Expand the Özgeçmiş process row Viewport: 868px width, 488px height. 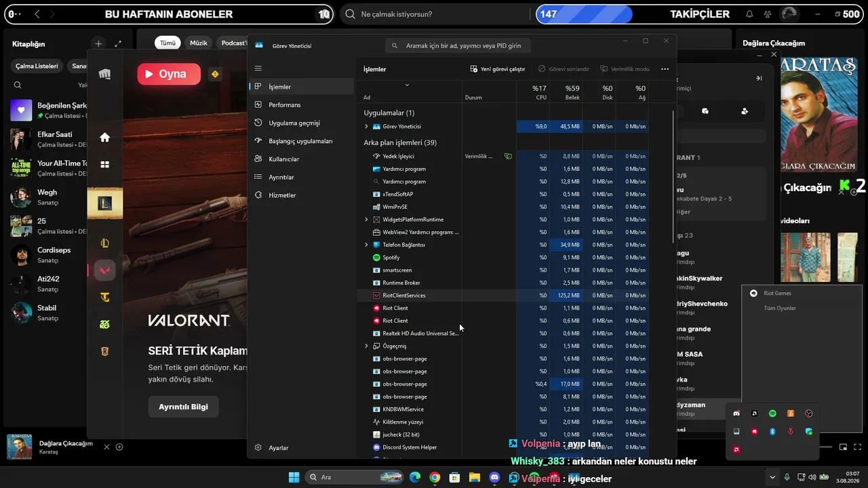point(366,346)
